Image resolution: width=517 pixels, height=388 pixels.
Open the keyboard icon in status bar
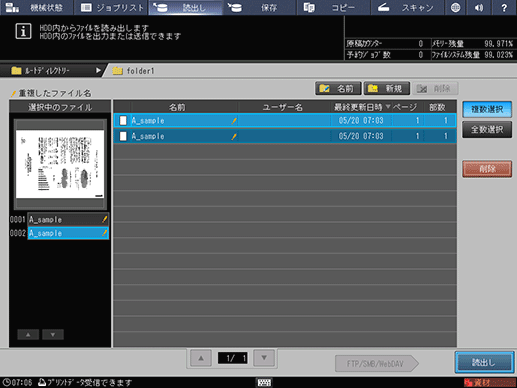click(264, 383)
